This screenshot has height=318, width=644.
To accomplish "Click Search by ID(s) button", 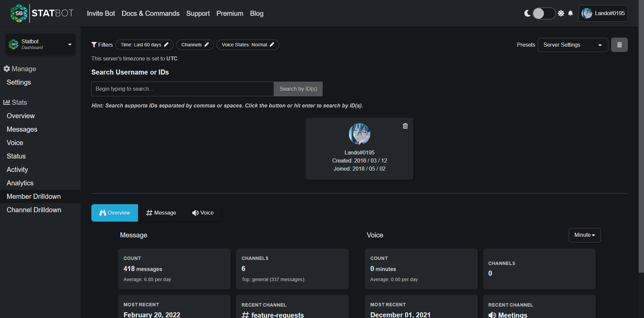I will [x=298, y=89].
